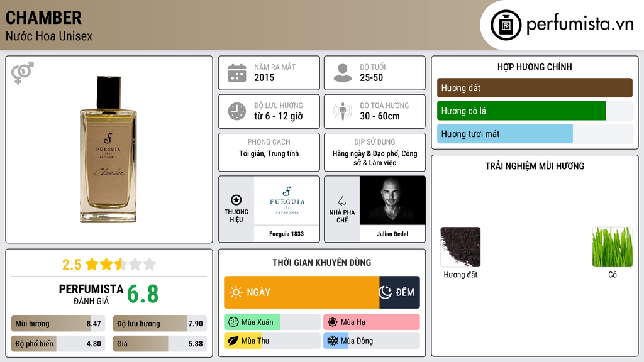Click the style text Tối giản, Trung tính
The width and height of the screenshot is (644, 362).
pos(269,153)
